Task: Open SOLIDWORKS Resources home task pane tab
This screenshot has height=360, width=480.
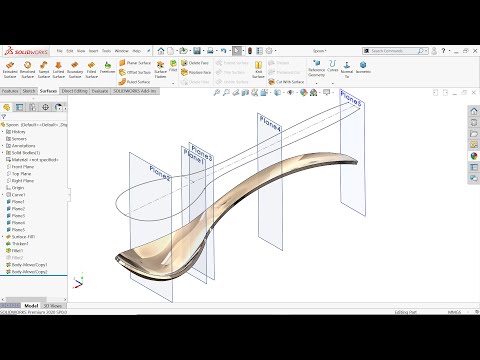Action: pos(474,111)
